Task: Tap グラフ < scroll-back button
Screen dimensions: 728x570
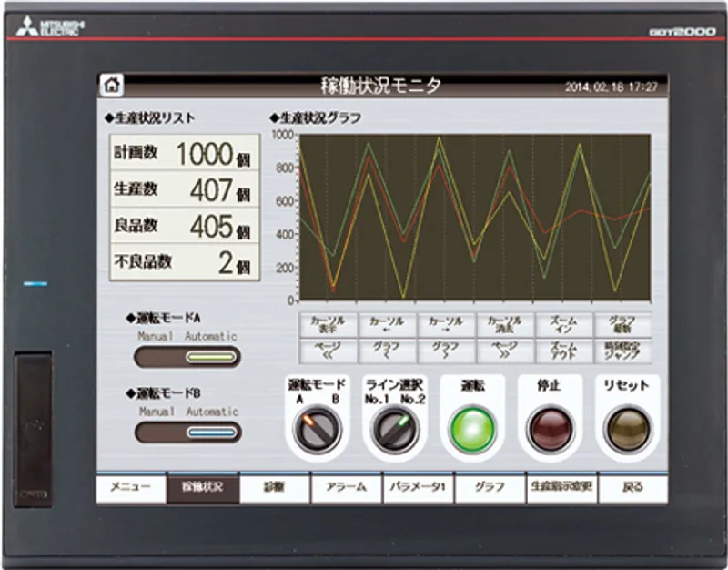Action: tap(387, 351)
